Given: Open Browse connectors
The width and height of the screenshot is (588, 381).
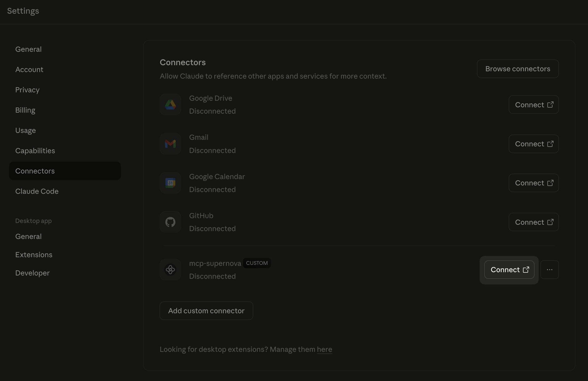Looking at the screenshot, I should coord(517,69).
